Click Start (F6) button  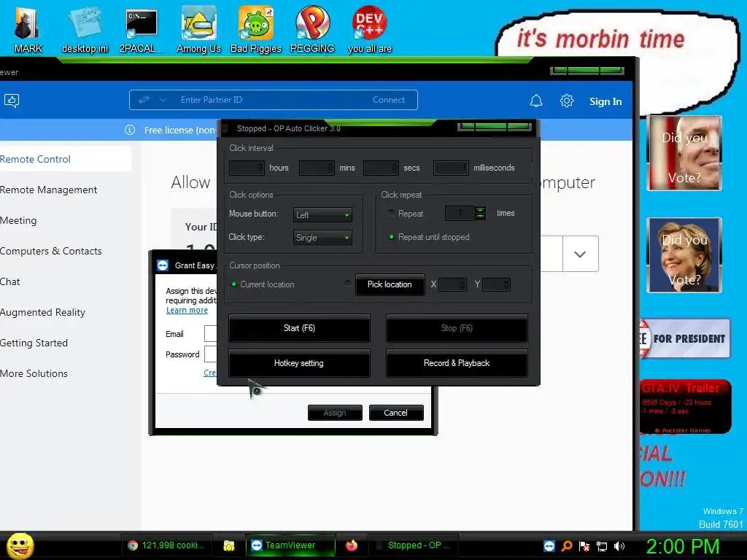coord(299,328)
